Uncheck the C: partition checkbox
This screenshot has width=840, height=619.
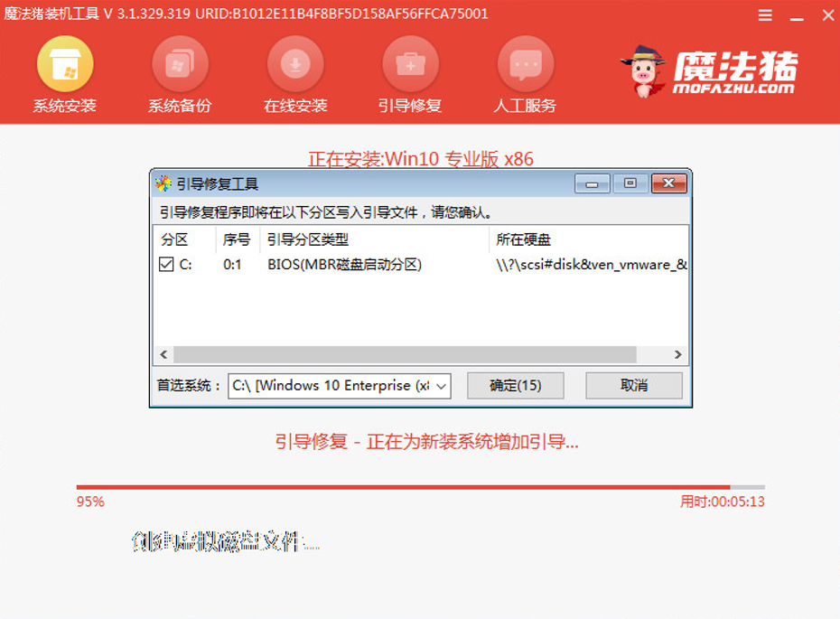165,265
